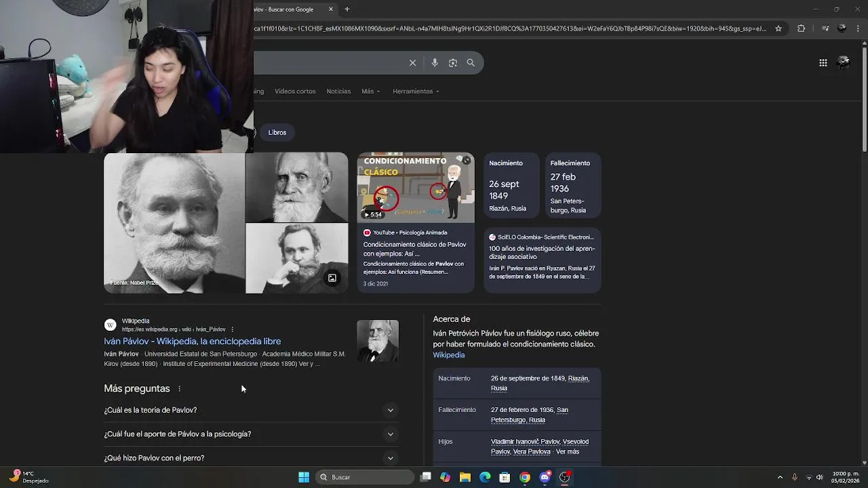Viewport: 868px width, 488px height.
Task: Start voice search with microphone icon
Action: tap(435, 63)
